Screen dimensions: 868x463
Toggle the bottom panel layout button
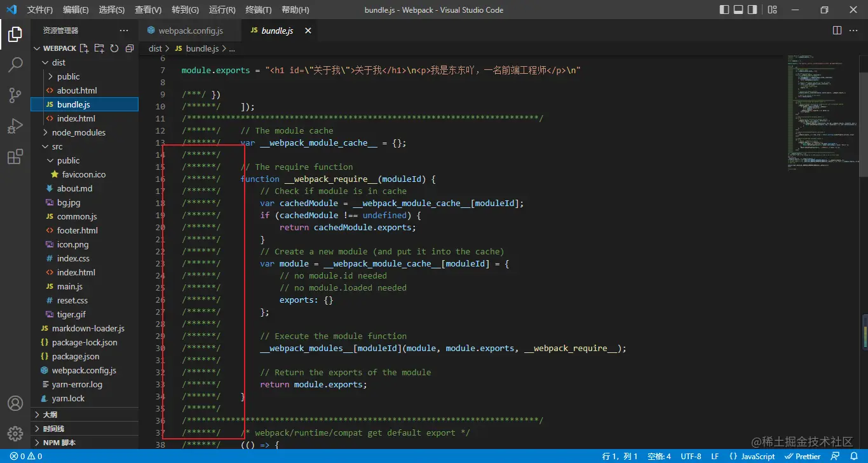(x=738, y=10)
